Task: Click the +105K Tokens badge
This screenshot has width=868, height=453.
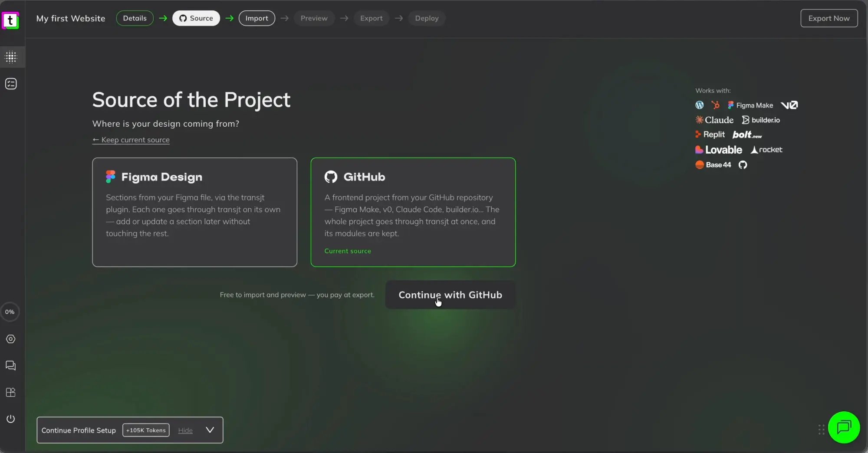Action: [x=146, y=430]
